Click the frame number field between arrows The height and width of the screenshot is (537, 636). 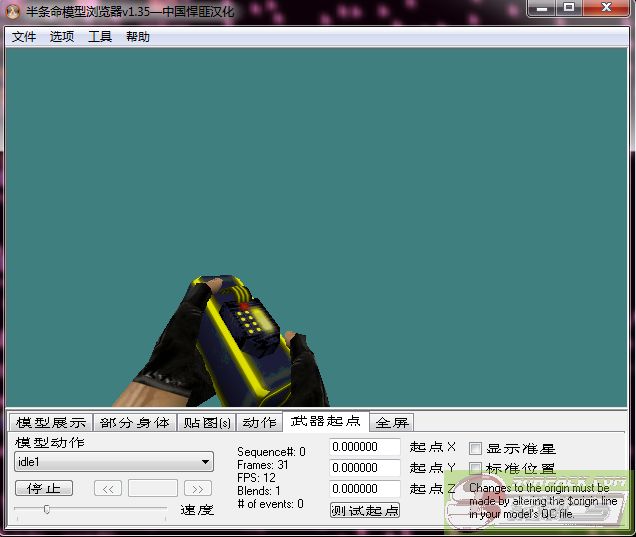(153, 488)
